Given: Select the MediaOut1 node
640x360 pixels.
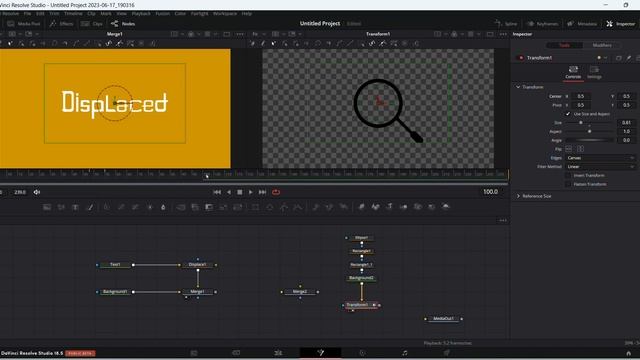Looking at the screenshot, I should tap(443, 318).
